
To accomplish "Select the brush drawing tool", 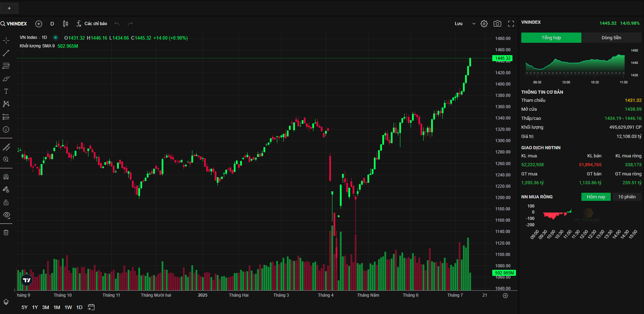I will click(6, 78).
